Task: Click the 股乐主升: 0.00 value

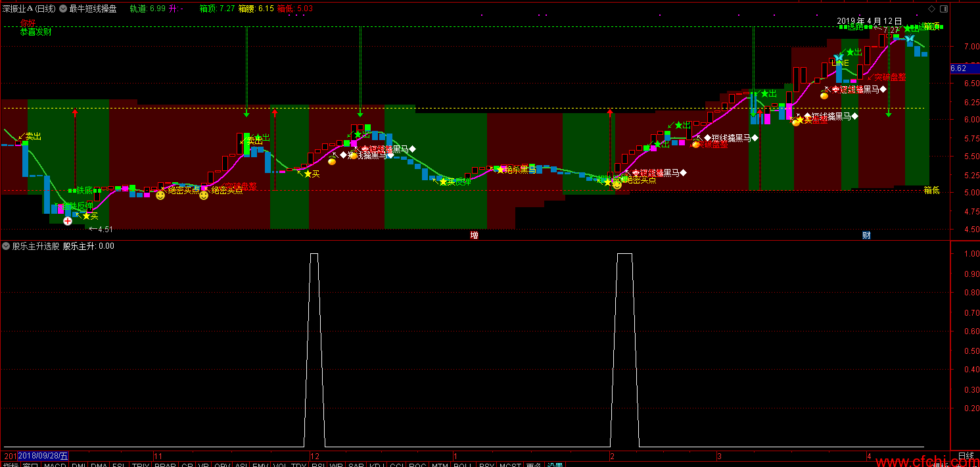Action: [x=89, y=247]
